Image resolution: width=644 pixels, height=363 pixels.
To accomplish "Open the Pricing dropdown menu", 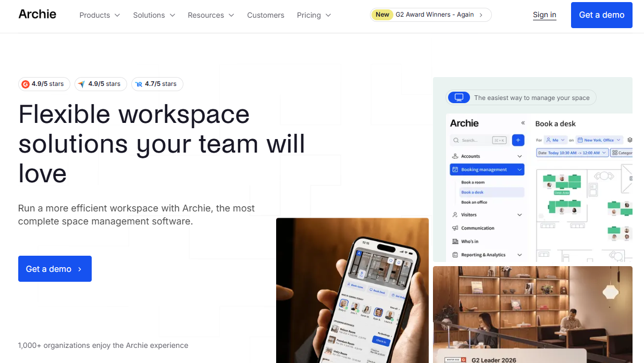I will coord(314,15).
